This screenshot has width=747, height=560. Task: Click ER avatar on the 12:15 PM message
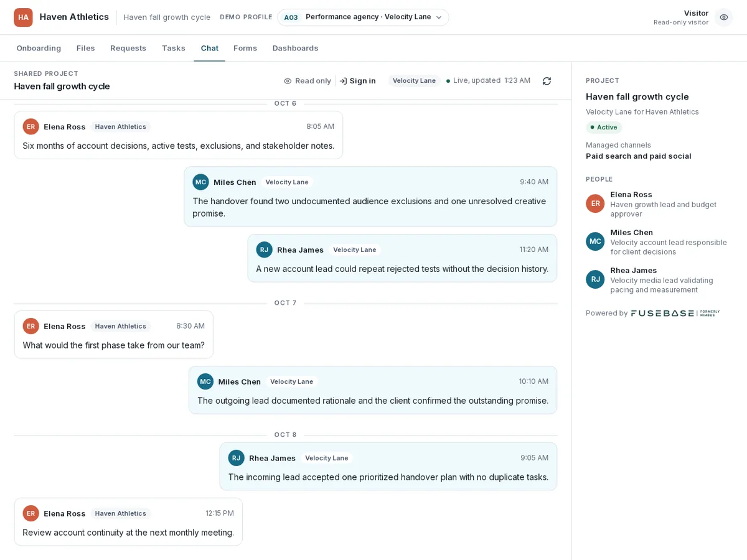[31, 513]
